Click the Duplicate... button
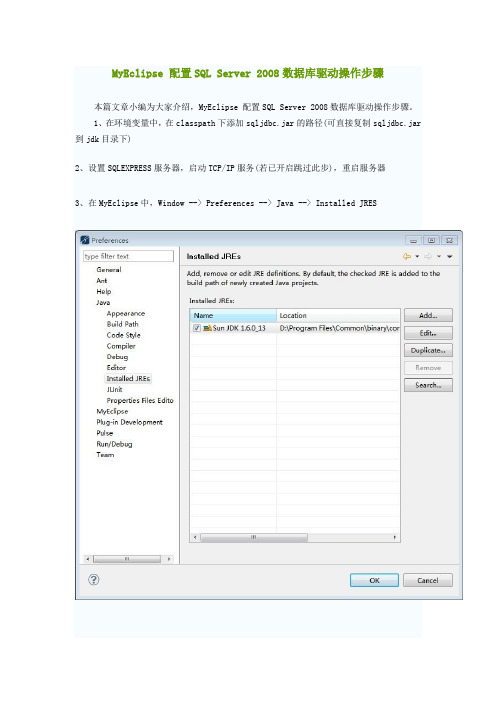 point(428,351)
